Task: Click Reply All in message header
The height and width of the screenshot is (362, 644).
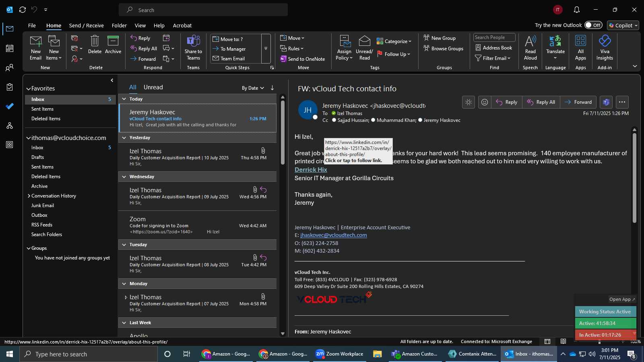Action: point(541,102)
